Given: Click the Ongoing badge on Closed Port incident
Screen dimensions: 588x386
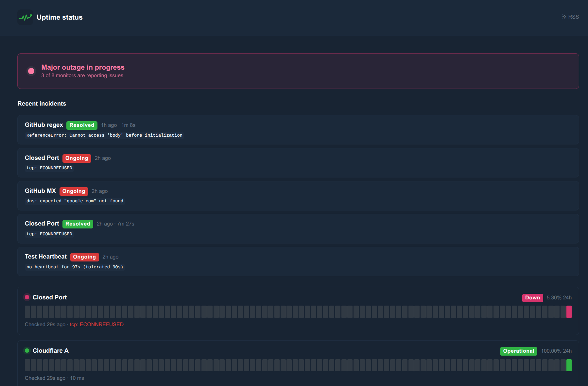Looking at the screenshot, I should click(x=77, y=158).
